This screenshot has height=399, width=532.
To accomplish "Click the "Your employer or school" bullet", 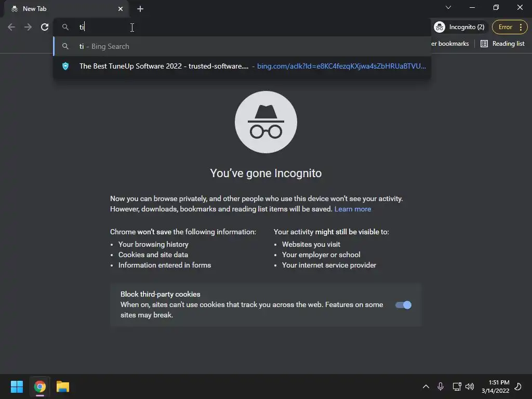I will (321, 255).
